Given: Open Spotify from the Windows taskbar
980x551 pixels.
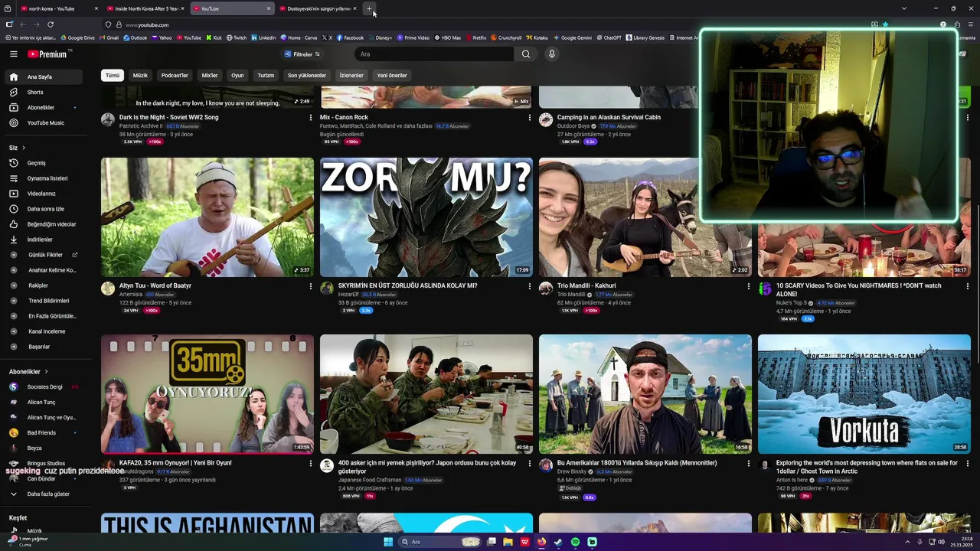Looking at the screenshot, I should pyautogui.click(x=575, y=542).
